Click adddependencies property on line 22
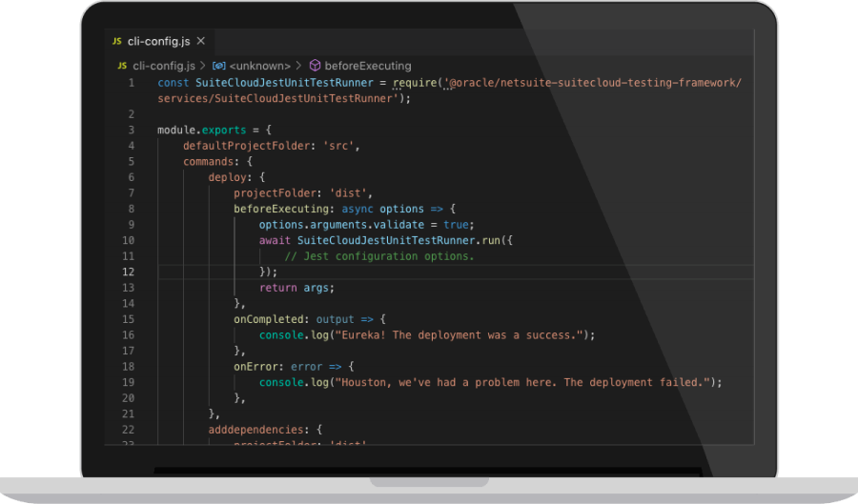 pos(256,430)
